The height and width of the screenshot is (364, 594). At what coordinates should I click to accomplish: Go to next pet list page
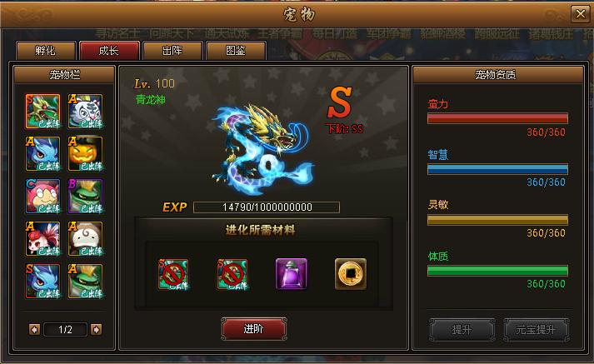[96, 330]
